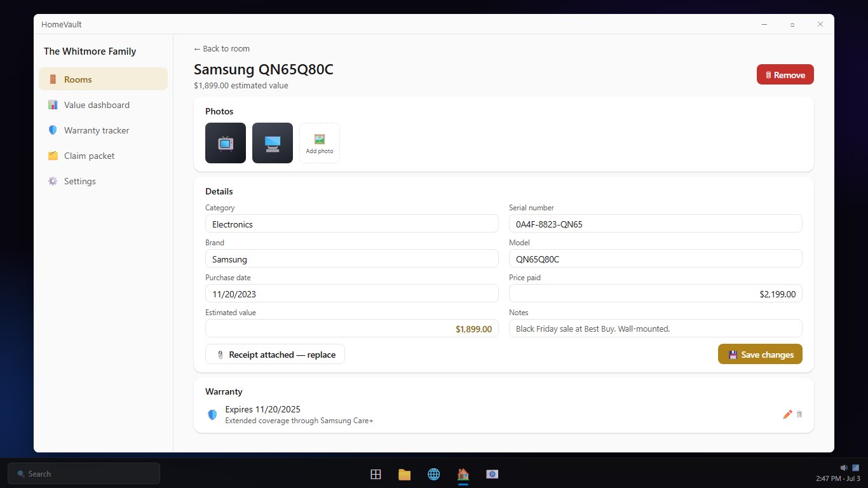This screenshot has height=488, width=868.
Task: Go back via Back to room link
Action: [x=222, y=48]
